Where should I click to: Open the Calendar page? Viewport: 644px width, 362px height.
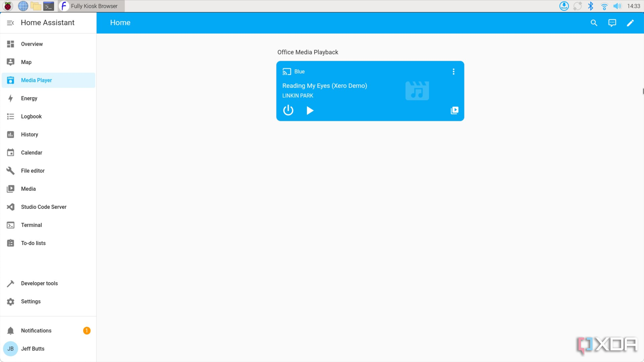click(x=48, y=153)
